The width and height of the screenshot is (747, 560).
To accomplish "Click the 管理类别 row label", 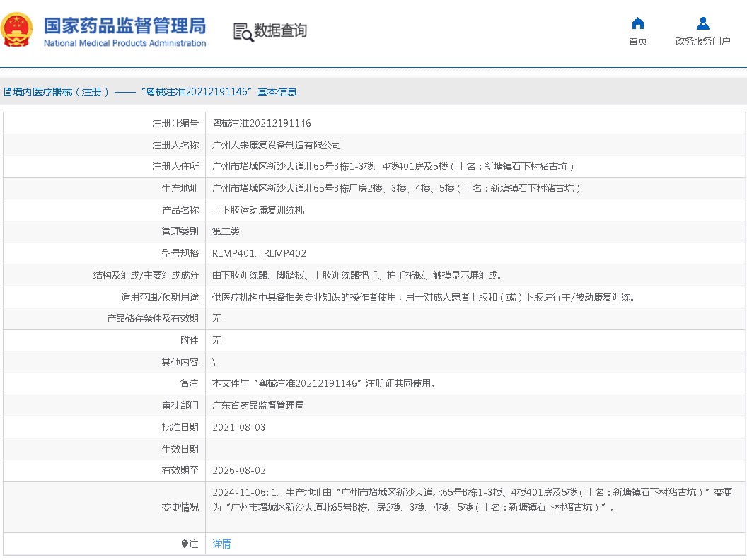I will [x=180, y=232].
